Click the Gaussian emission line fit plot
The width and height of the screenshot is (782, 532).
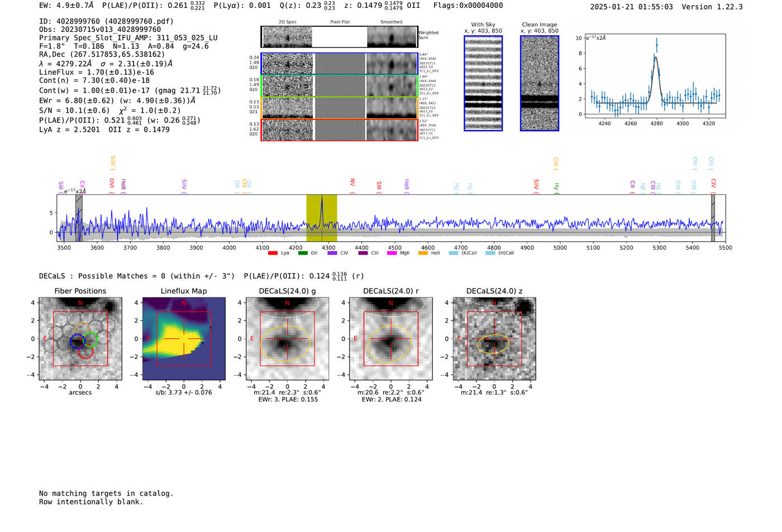655,76
